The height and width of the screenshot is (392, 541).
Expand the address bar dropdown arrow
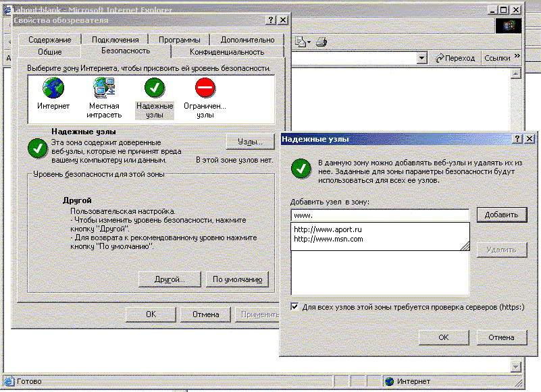421,58
